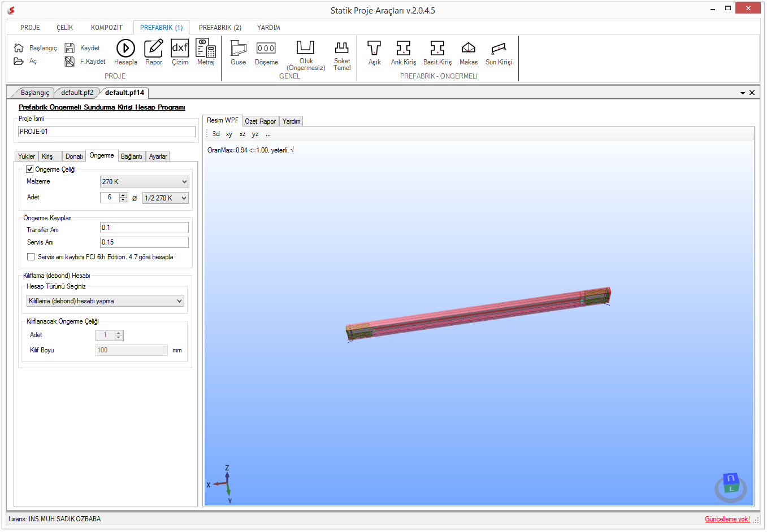Screen dimensions: 767x532
Task: Increase the Adet strand count by one
Action: click(123, 195)
